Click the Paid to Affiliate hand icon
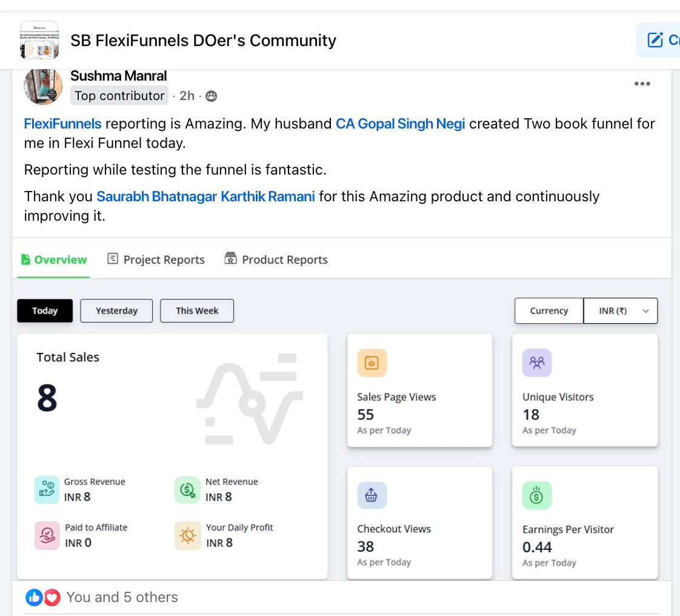This screenshot has height=616, width=680. pos(45,536)
